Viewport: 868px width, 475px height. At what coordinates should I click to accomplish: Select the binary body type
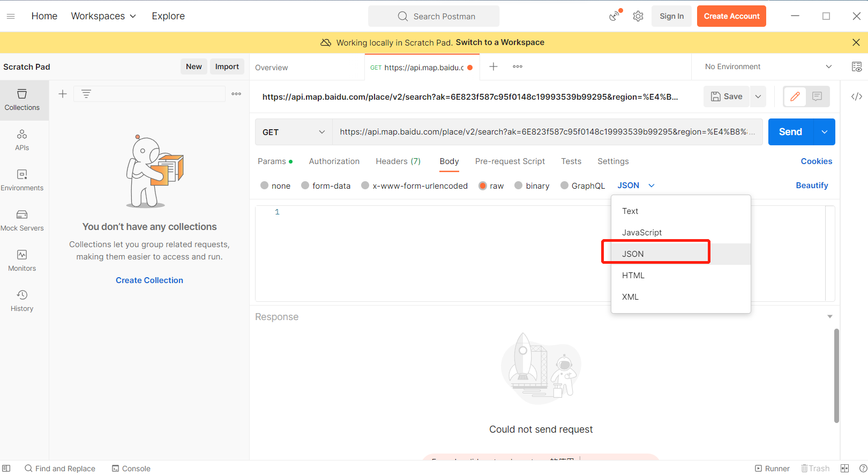pyautogui.click(x=532, y=185)
